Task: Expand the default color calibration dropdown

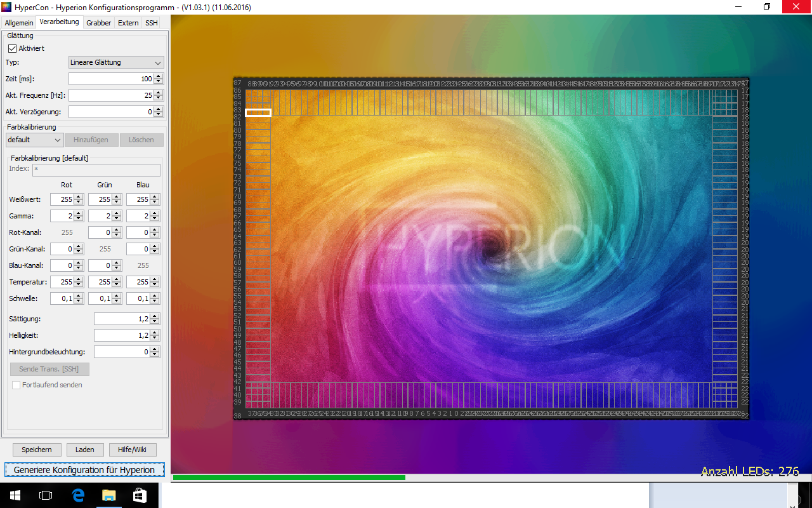Action: click(x=34, y=140)
